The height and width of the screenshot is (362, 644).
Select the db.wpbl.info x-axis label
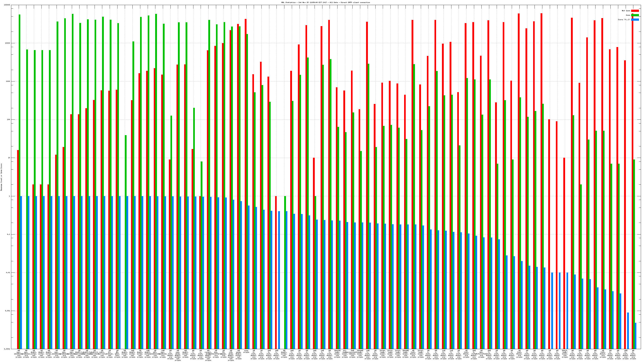(117, 354)
